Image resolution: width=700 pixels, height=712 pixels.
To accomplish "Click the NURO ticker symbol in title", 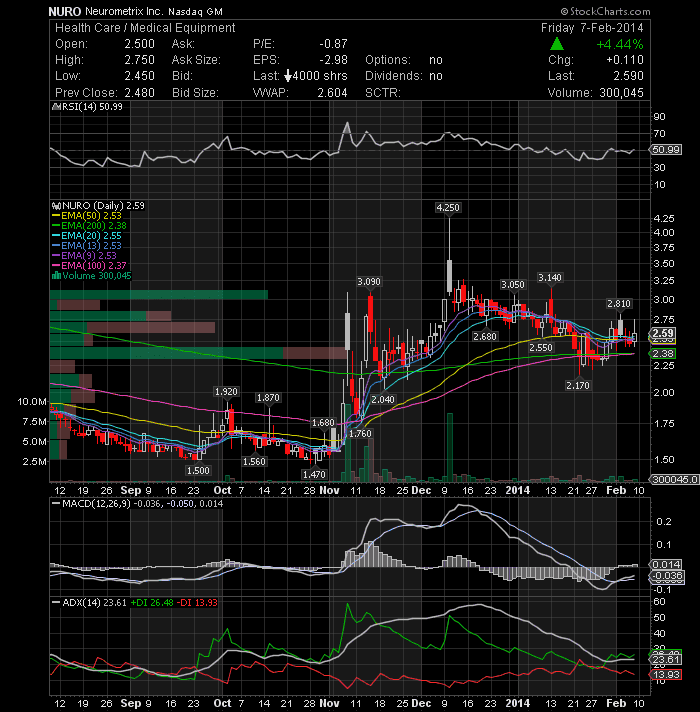I will (65, 12).
